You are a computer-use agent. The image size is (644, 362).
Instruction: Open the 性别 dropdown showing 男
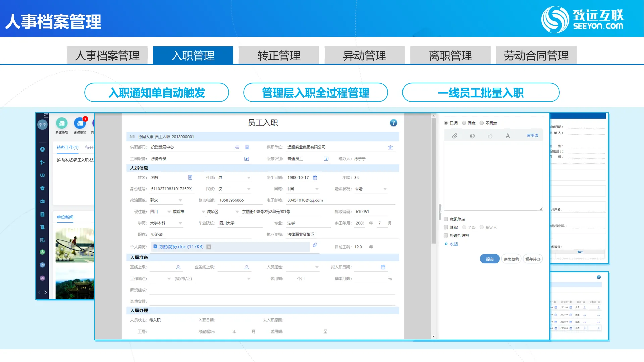[234, 178]
